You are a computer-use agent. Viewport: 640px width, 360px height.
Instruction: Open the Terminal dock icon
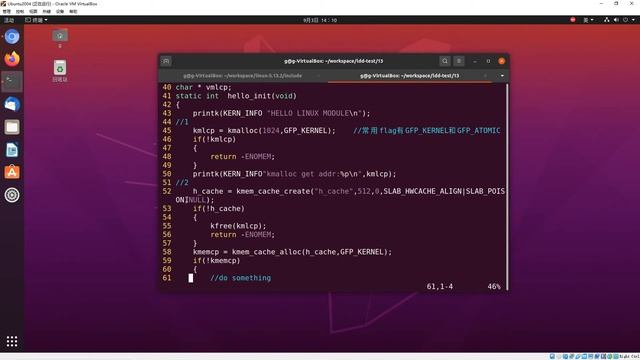12,82
